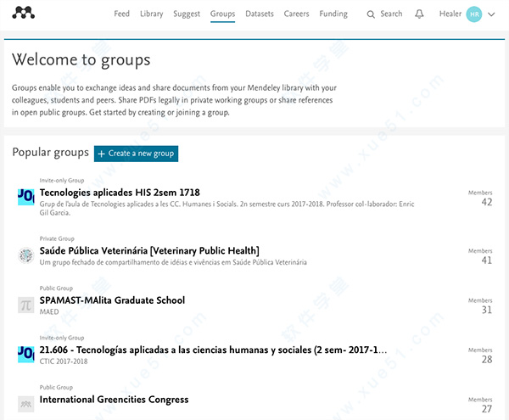Open the Funding tab
The image size is (509, 420).
pos(333,14)
